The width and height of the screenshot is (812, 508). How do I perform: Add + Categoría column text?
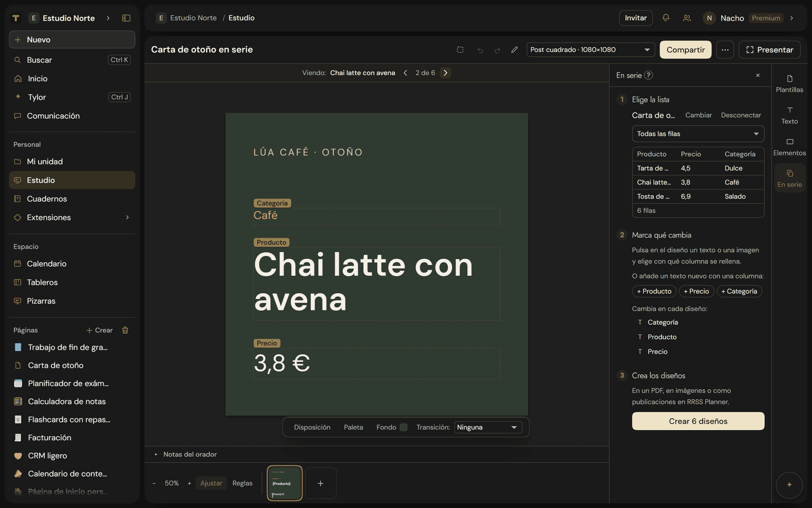[x=739, y=291]
